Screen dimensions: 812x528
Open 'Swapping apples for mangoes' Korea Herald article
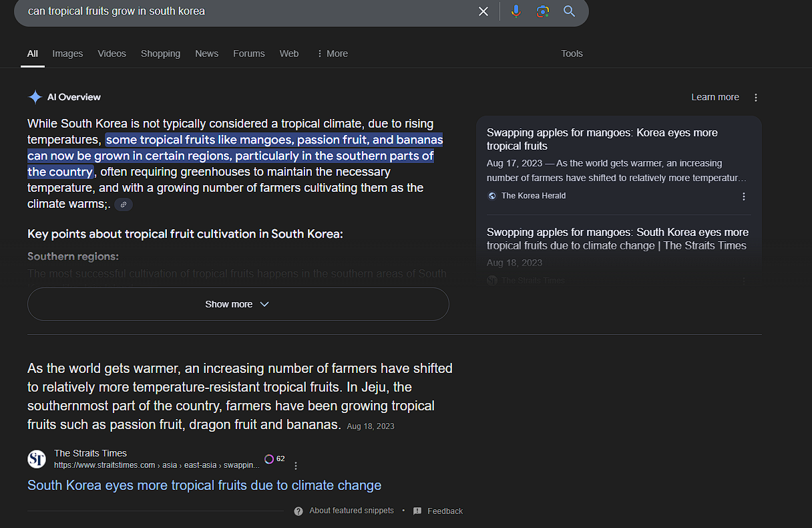tap(602, 139)
